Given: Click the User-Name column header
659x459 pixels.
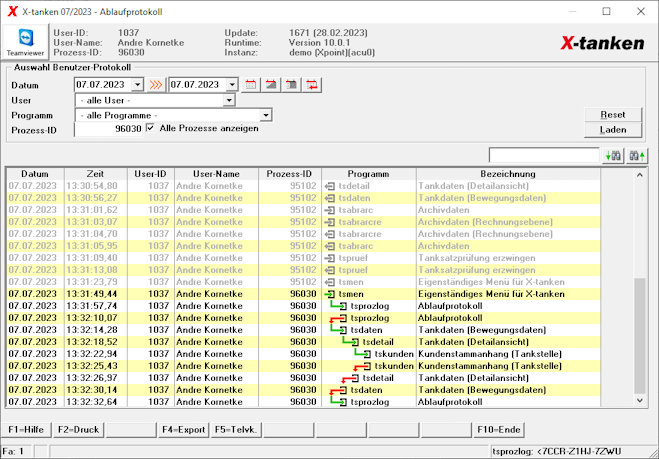Looking at the screenshot, I should click(216, 174).
